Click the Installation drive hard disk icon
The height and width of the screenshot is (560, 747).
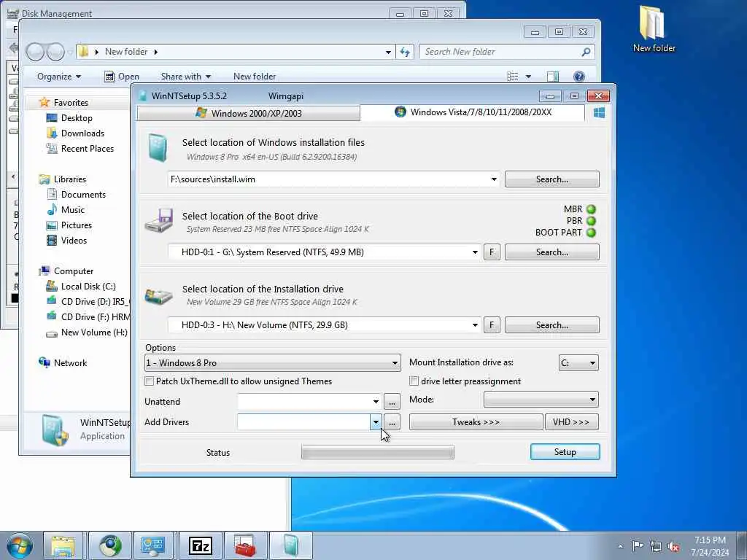(158, 296)
